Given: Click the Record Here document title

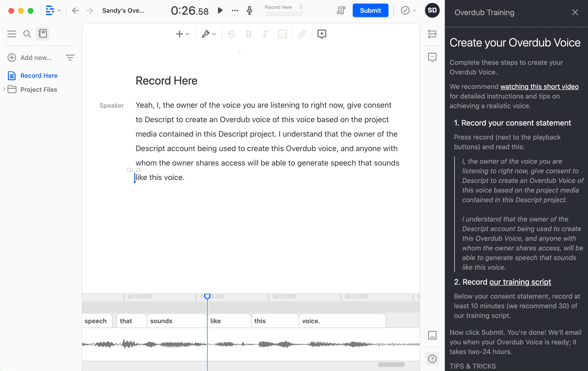Looking at the screenshot, I should (x=166, y=81).
